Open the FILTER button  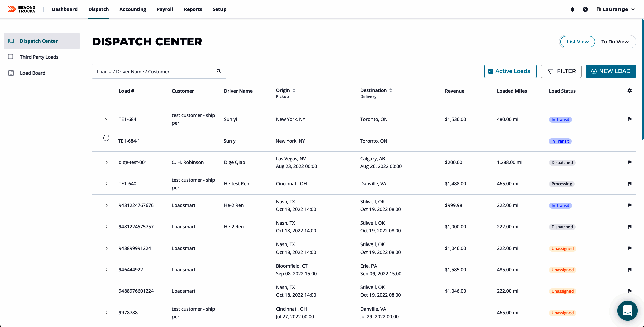[561, 71]
